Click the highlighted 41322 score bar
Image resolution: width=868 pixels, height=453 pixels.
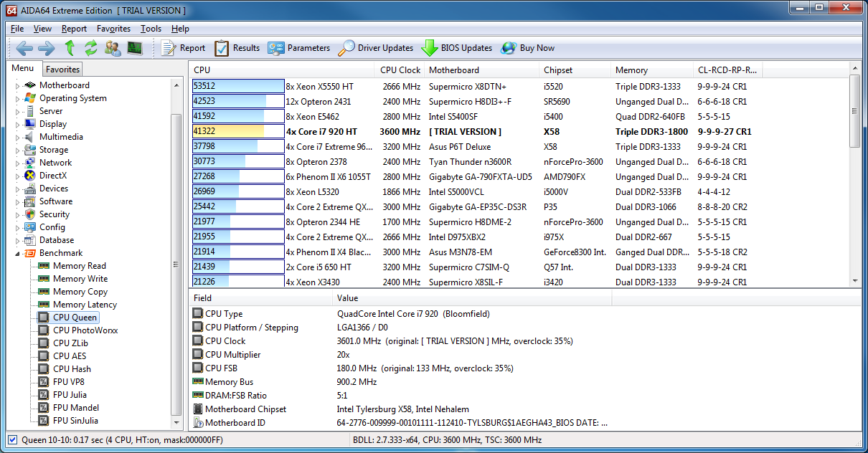pos(238,132)
